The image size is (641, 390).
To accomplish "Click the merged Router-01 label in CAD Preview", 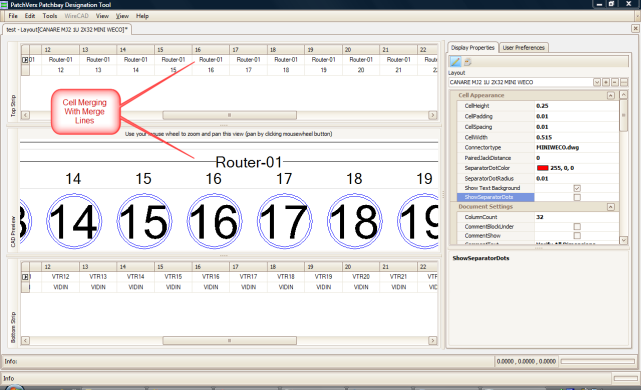I will [249, 162].
